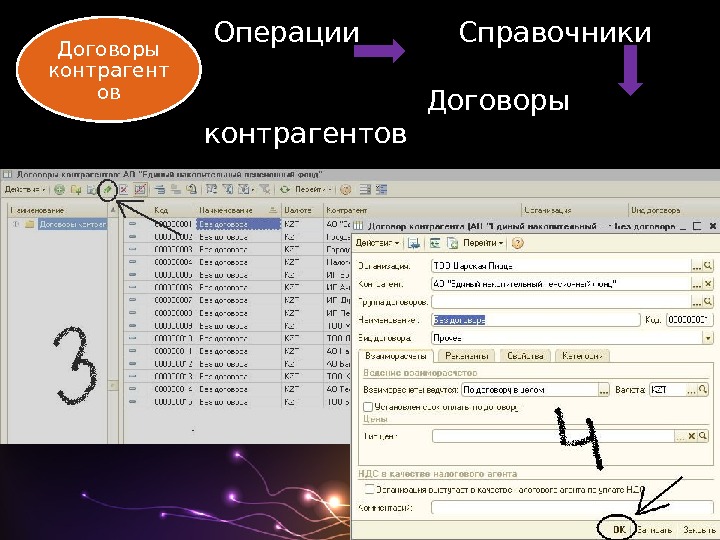This screenshot has width=720, height=540.
Task: Select row with code 00000007
Action: click(238, 300)
